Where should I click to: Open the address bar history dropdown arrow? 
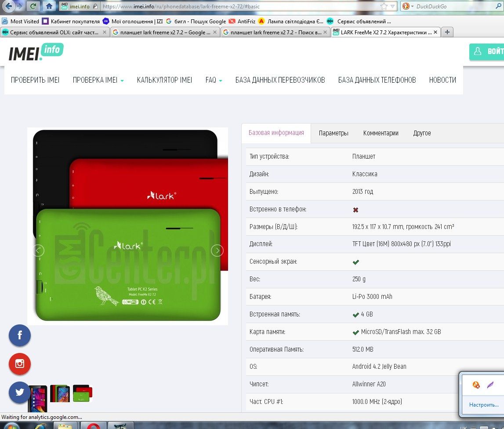click(392, 6)
